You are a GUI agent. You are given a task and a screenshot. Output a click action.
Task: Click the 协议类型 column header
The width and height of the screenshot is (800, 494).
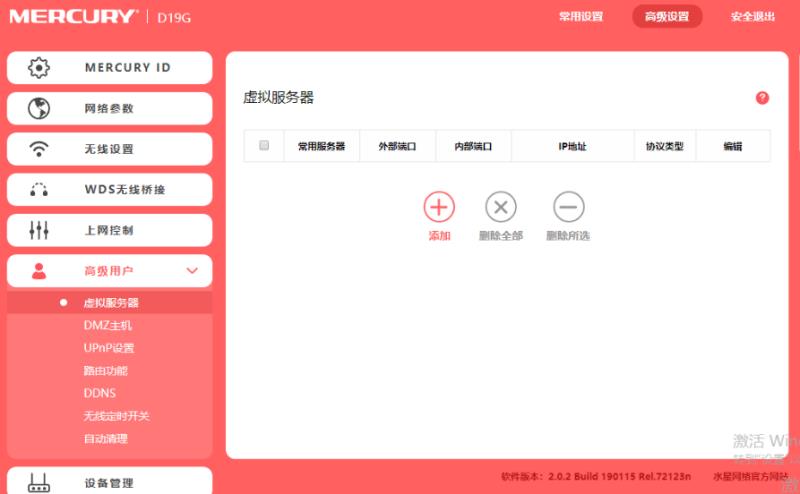coord(664,146)
